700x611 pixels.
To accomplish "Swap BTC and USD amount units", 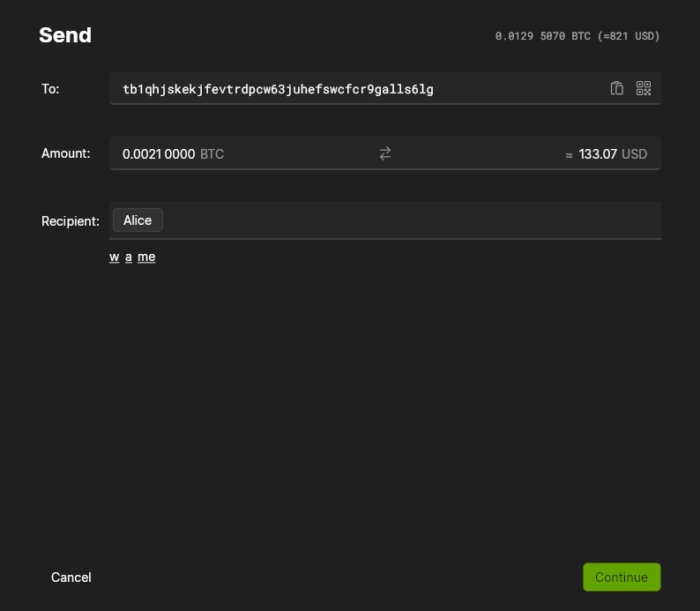I will [384, 153].
